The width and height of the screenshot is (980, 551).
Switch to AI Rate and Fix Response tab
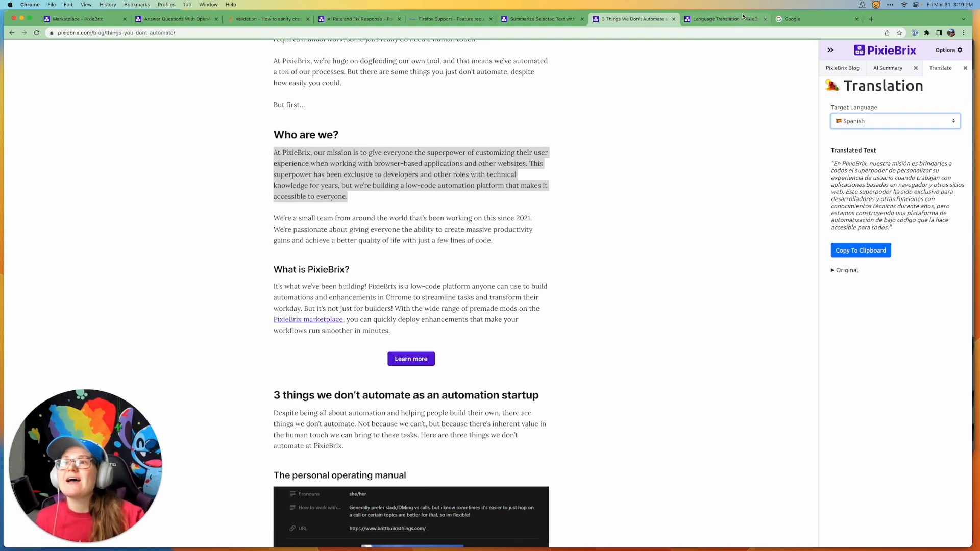coord(359,19)
